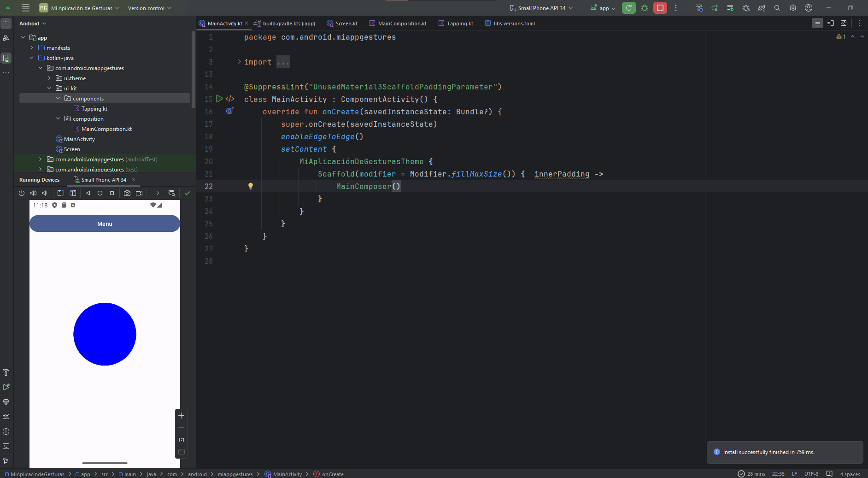Screen dimensions: 868x478
Task: Switch to the Tapping.kt editor tab
Action: click(459, 24)
